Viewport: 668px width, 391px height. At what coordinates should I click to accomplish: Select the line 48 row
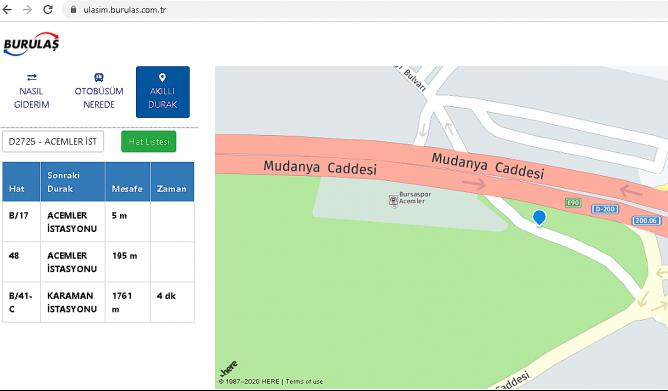pyautogui.click(x=98, y=262)
